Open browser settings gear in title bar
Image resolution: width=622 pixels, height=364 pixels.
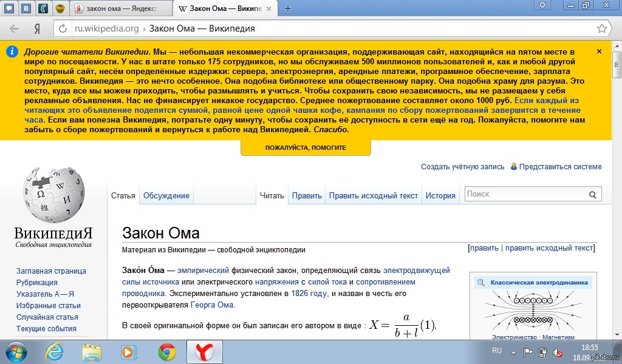click(541, 5)
